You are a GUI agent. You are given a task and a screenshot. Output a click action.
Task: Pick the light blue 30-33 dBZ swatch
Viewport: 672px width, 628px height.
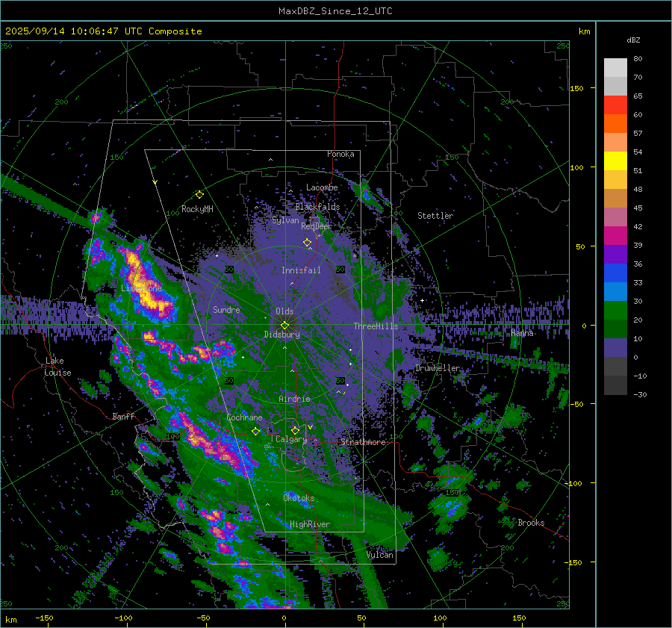coord(615,292)
